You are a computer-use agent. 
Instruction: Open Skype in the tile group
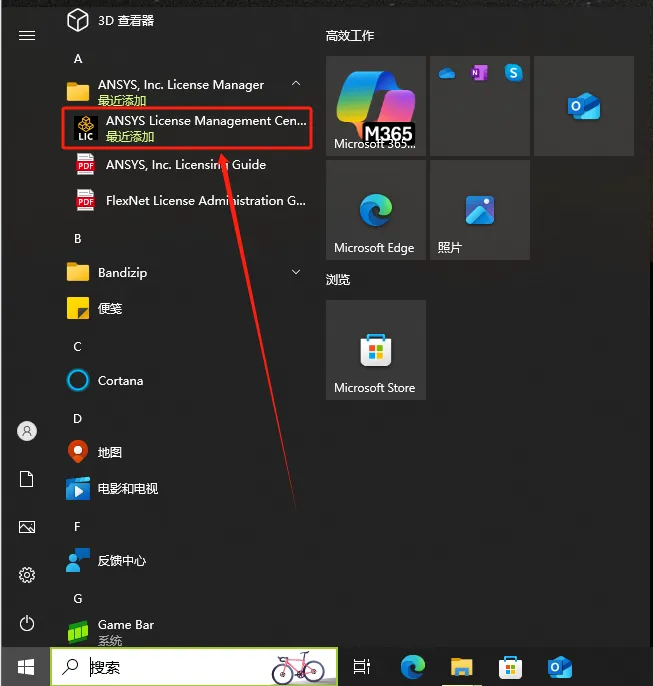point(513,73)
